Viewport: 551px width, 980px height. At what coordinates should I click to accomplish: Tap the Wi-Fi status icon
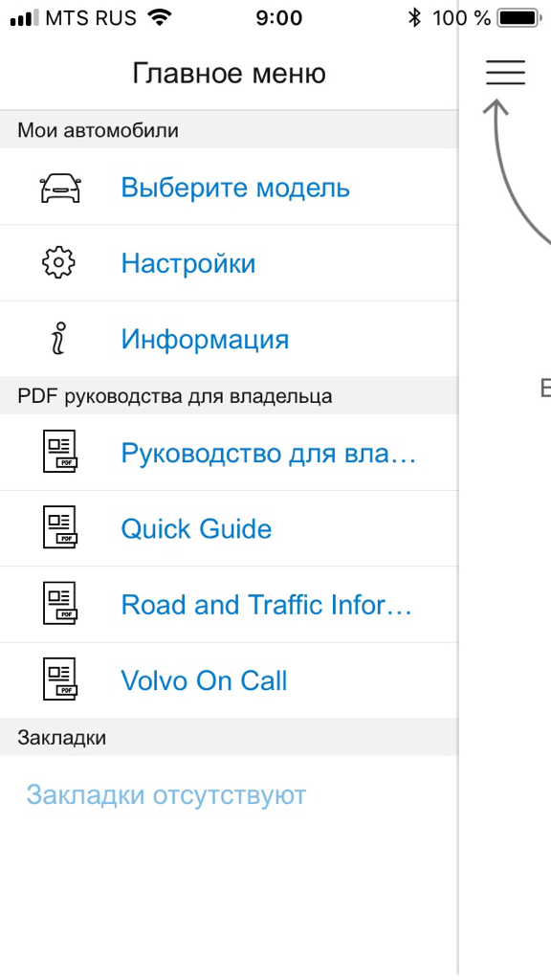coord(161,18)
